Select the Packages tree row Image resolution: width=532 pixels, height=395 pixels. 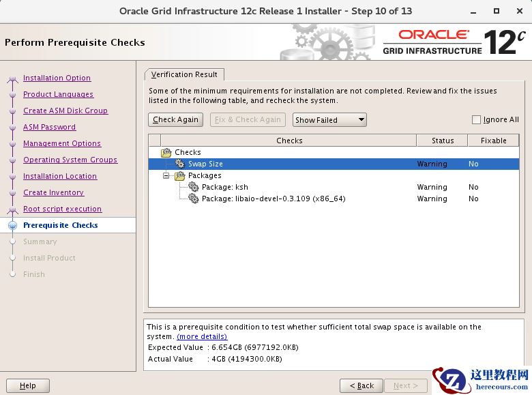(x=334, y=175)
